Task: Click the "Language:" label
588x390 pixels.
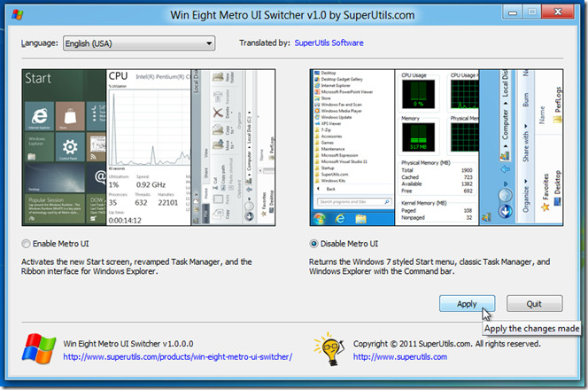Action: pyautogui.click(x=39, y=43)
